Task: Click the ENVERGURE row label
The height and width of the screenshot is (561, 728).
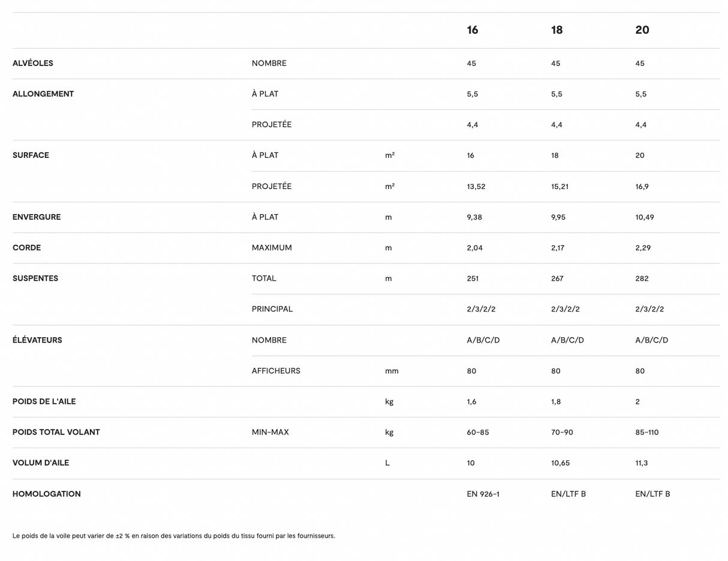Action: point(37,217)
